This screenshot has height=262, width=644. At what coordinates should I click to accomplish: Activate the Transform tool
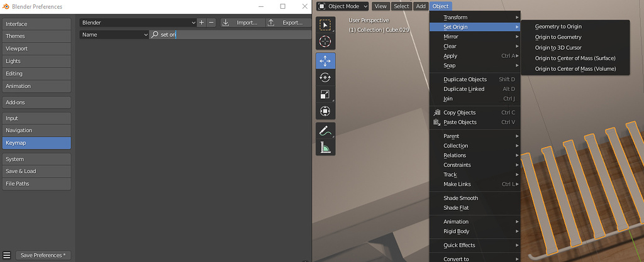click(325, 111)
